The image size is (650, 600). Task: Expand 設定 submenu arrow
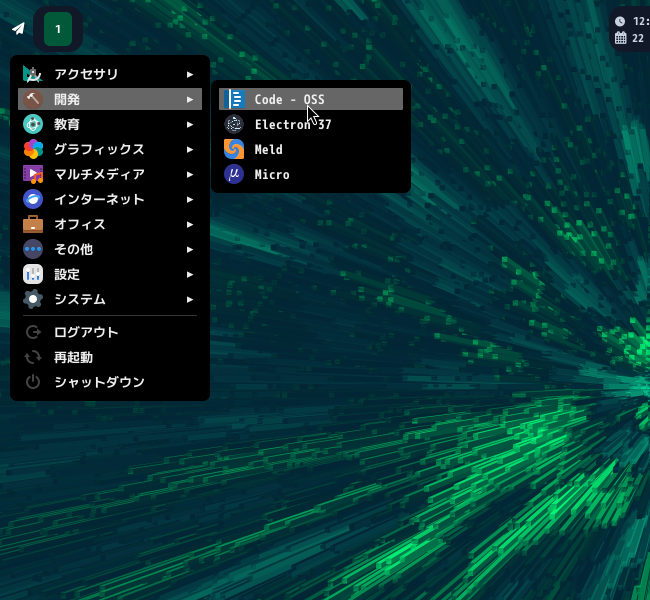[x=190, y=274]
